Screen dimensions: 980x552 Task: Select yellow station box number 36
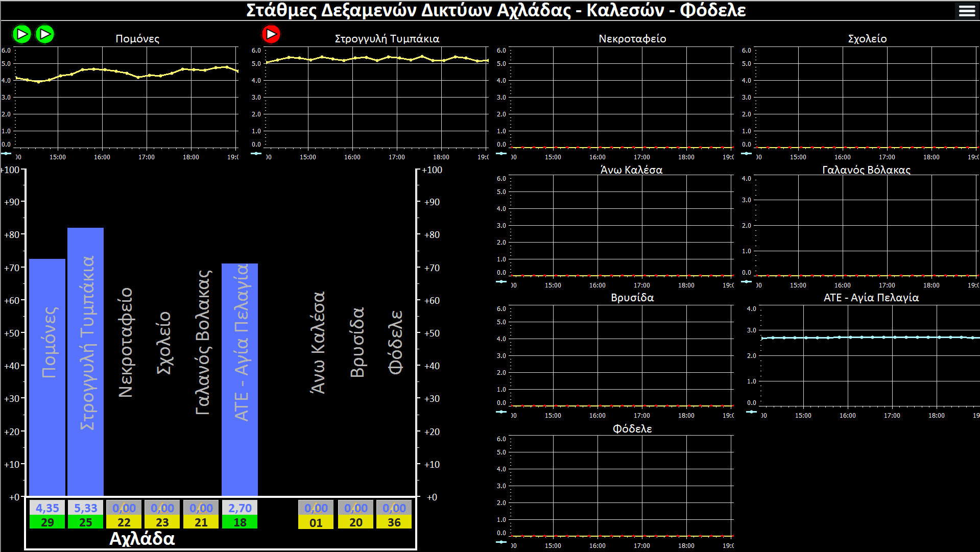tap(394, 522)
